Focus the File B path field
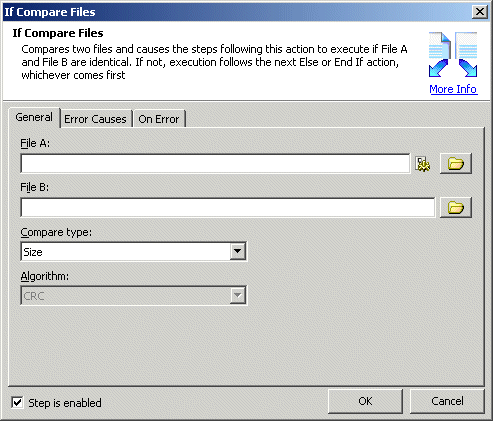This screenshot has height=421, width=493. 228,207
